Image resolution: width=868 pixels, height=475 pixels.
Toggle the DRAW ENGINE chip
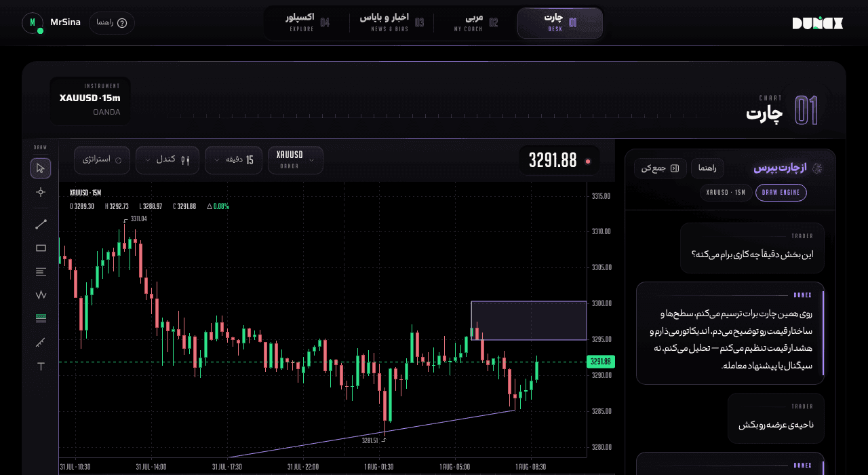tap(781, 193)
